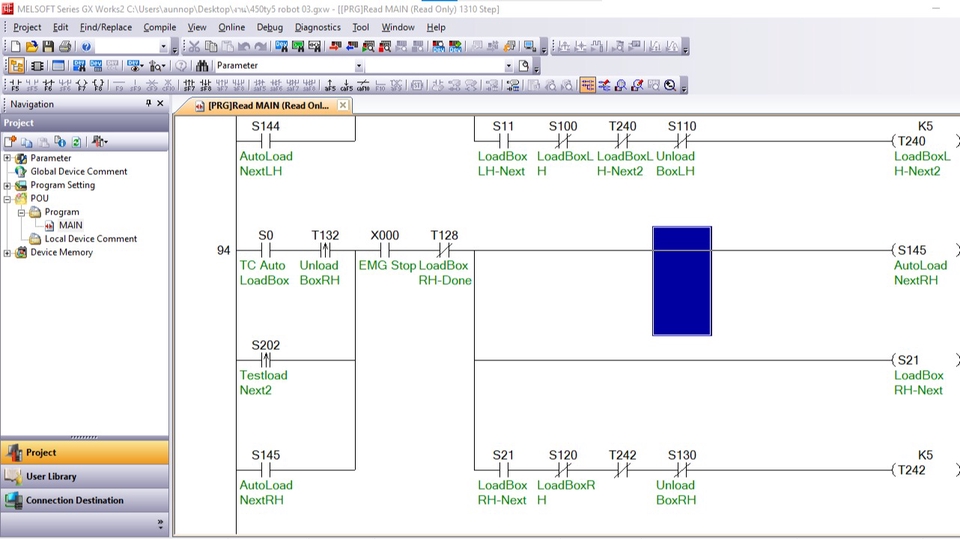Click the Save project icon

pyautogui.click(x=47, y=47)
